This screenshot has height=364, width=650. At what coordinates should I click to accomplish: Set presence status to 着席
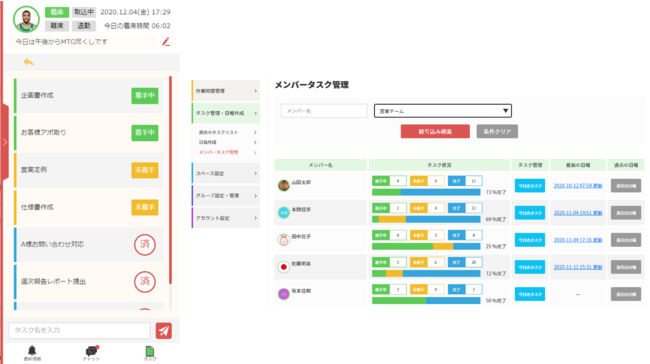57,12
